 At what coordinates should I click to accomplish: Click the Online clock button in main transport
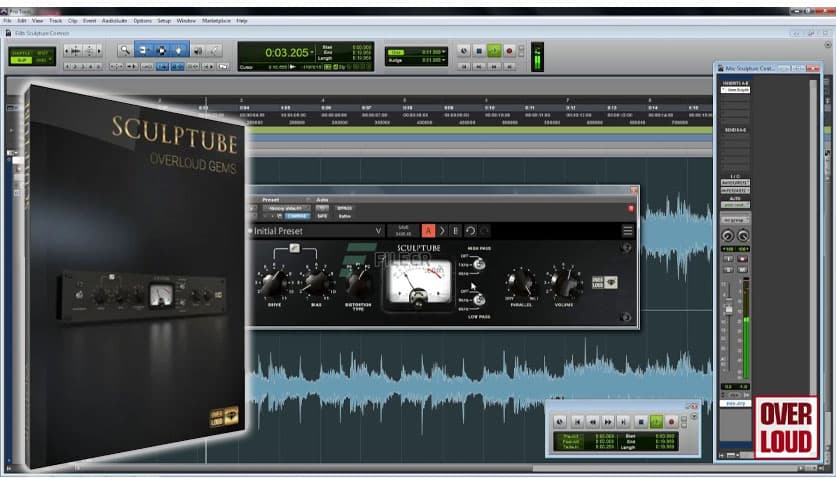(464, 51)
